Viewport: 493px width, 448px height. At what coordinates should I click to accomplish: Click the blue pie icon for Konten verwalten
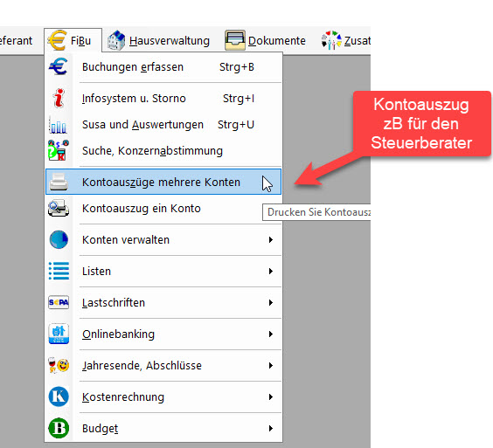click(x=59, y=239)
